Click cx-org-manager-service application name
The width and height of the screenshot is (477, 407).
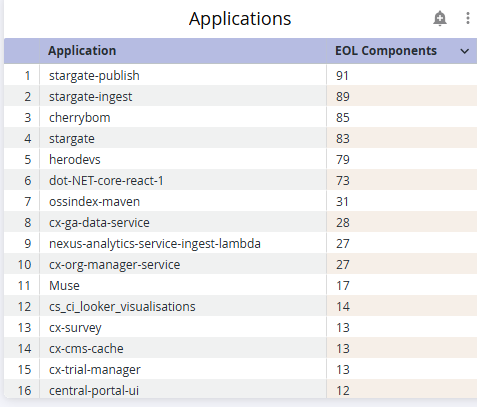114,265
